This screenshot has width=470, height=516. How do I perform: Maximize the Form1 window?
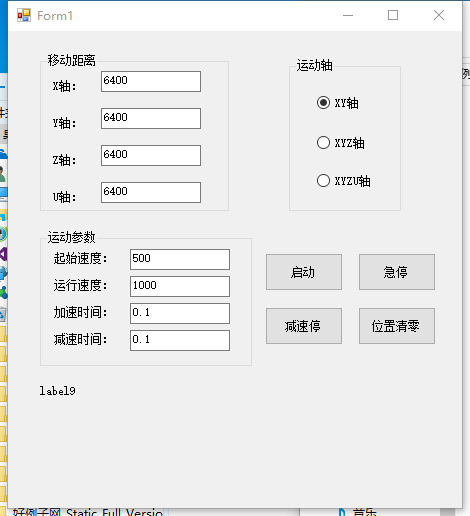[393, 15]
